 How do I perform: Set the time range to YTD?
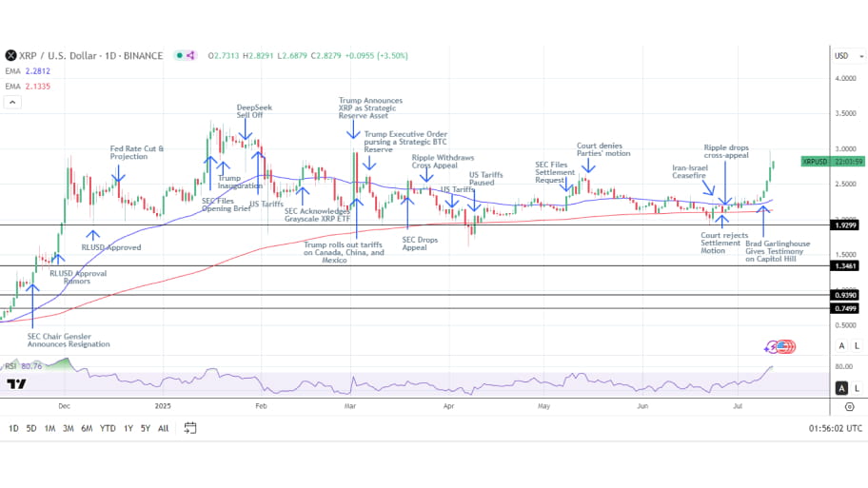pos(108,428)
